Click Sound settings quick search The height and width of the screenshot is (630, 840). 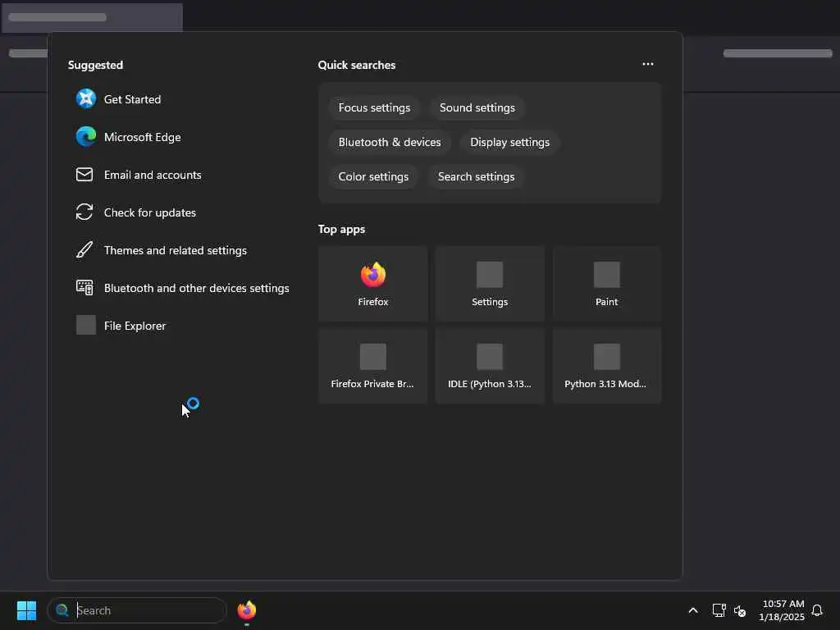pyautogui.click(x=477, y=107)
